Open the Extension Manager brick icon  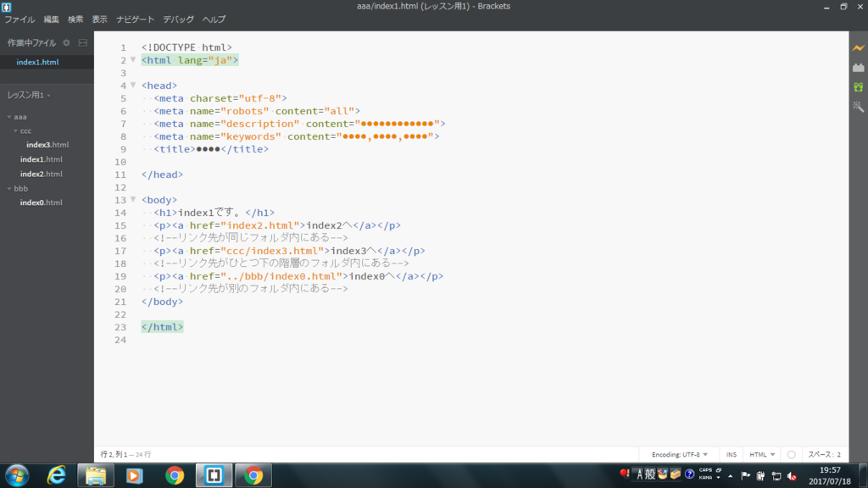[x=858, y=68]
